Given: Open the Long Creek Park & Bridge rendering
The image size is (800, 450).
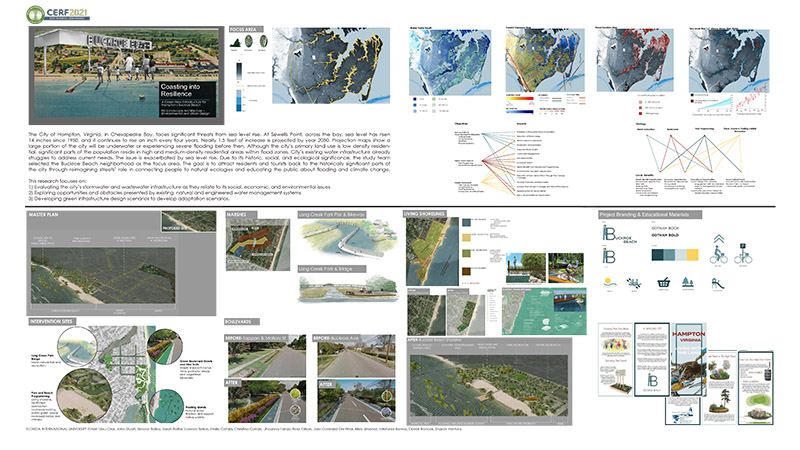Looking at the screenshot, I should coord(348,289).
